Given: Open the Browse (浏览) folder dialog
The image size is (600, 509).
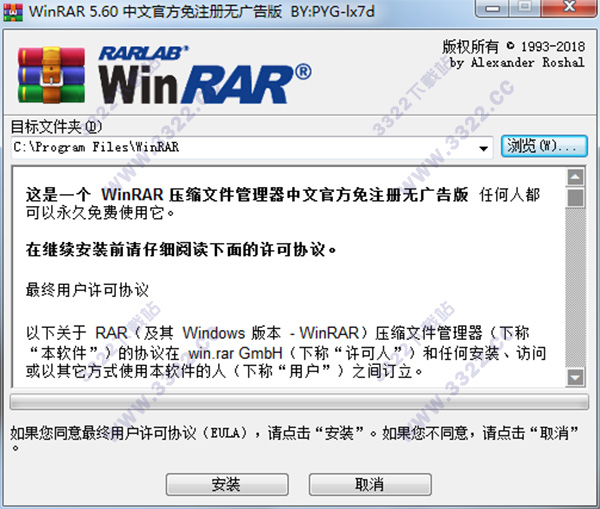Looking at the screenshot, I should coord(544,146).
